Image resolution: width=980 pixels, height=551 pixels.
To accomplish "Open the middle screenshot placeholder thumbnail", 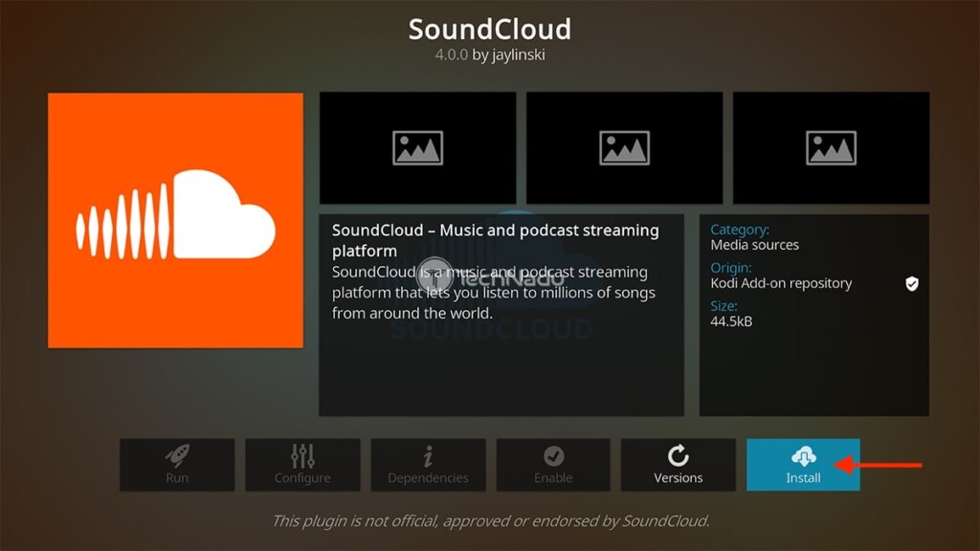I will (624, 148).
